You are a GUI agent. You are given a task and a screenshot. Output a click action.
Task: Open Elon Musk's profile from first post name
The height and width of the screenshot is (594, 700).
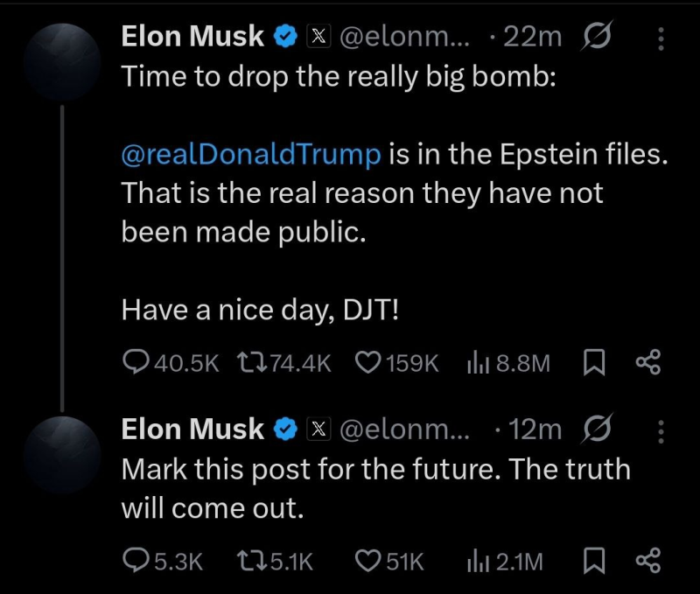(192, 37)
